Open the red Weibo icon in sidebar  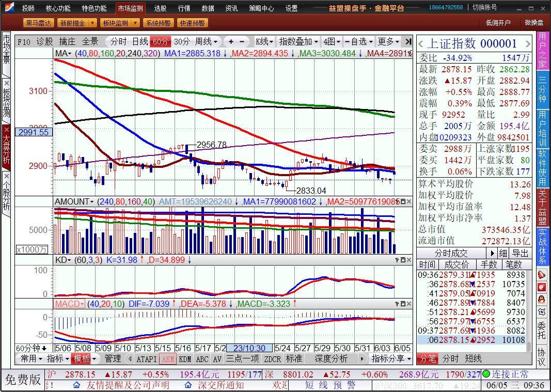[542, 287]
